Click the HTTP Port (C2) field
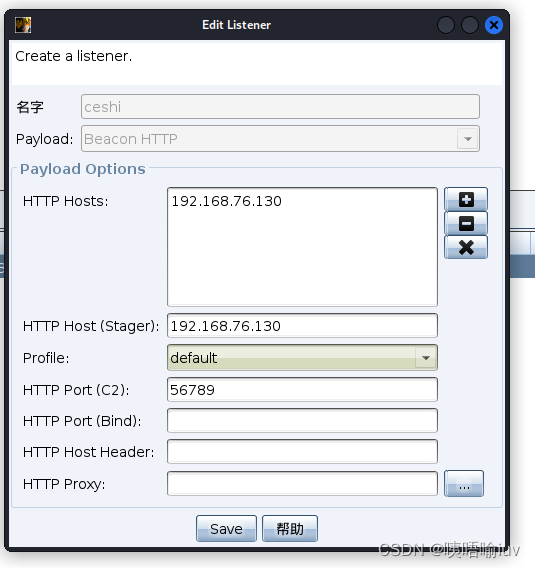Viewport: 535px width, 568px height. click(302, 389)
